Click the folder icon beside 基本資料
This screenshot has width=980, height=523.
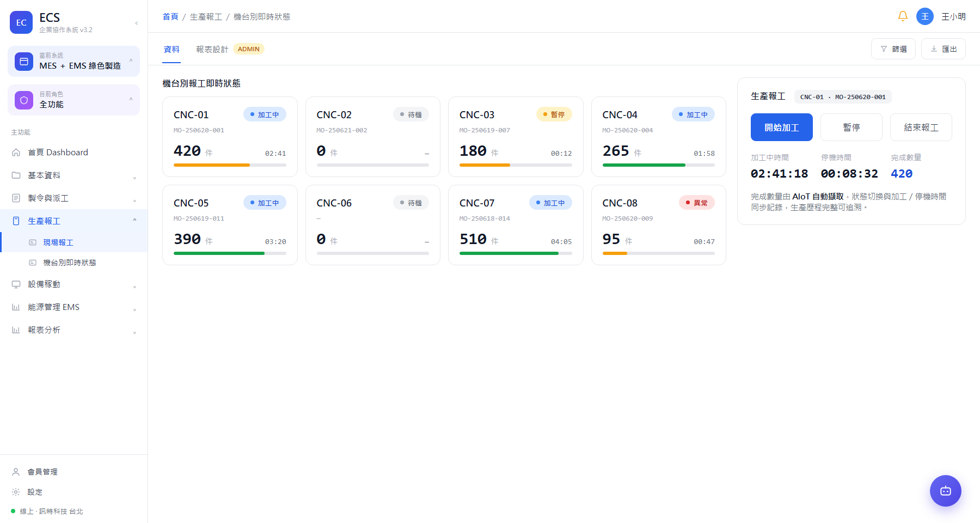(16, 175)
